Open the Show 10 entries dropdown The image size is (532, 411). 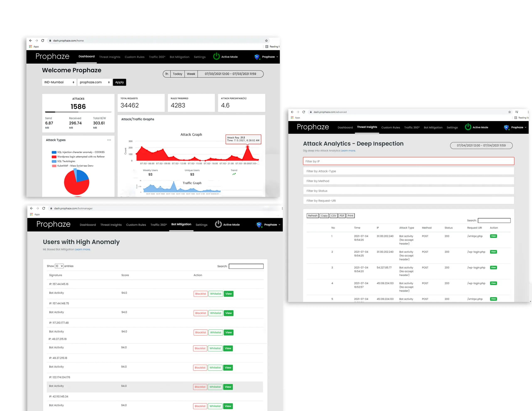(59, 266)
